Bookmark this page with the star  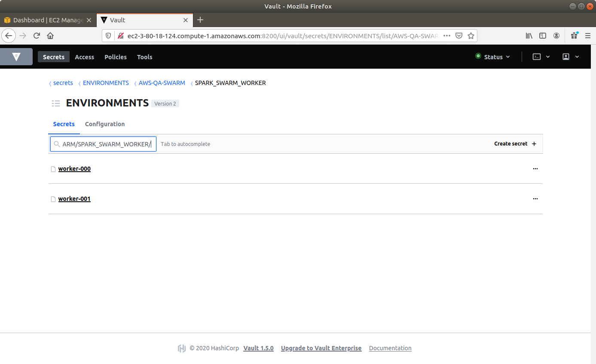coord(471,36)
